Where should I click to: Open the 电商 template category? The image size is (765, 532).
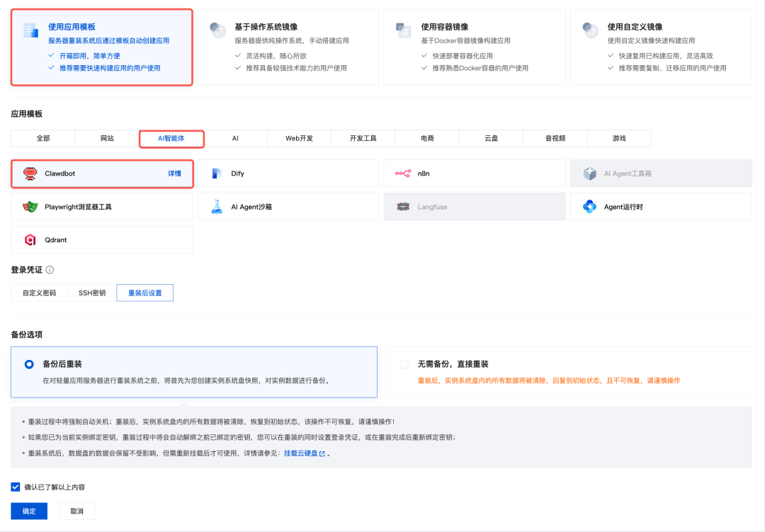tap(426, 139)
